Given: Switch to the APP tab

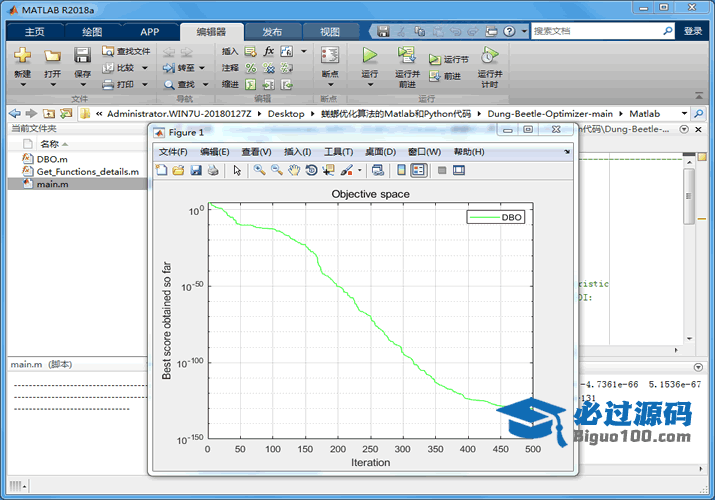Looking at the screenshot, I should click(150, 32).
